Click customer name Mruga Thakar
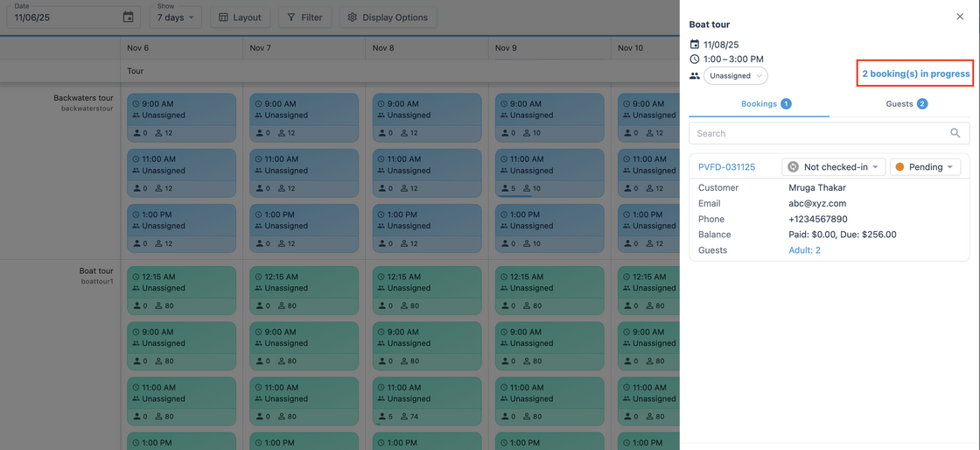Screen dimensions: 980x450 [x=816, y=187]
